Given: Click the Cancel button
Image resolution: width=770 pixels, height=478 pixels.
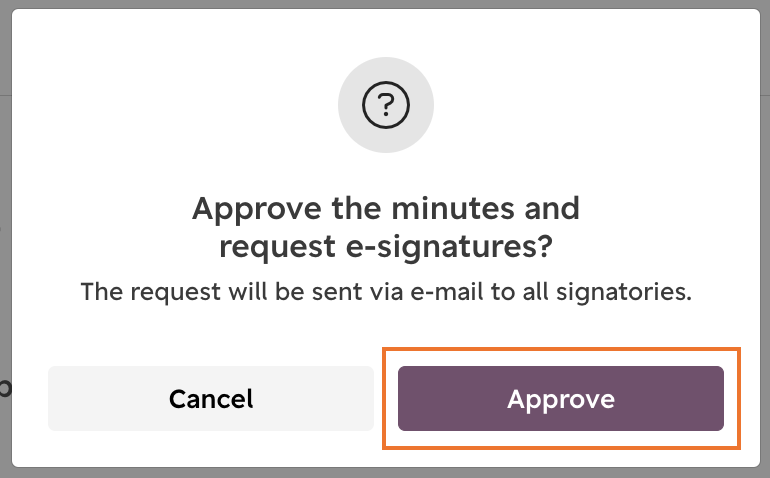Looking at the screenshot, I should [211, 398].
